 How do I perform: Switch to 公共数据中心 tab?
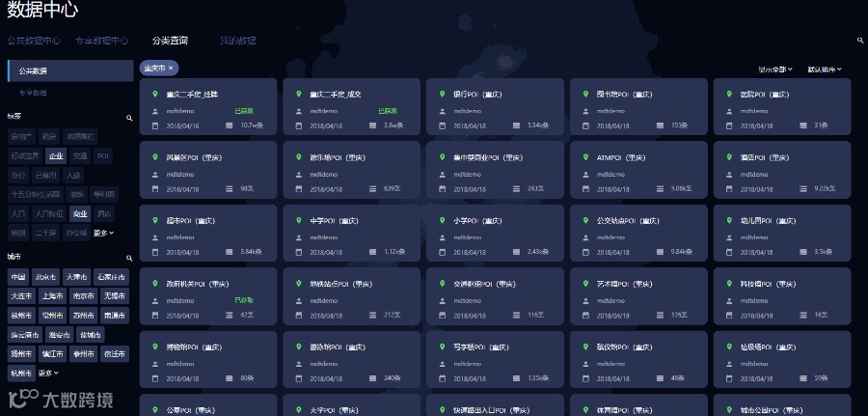34,41
